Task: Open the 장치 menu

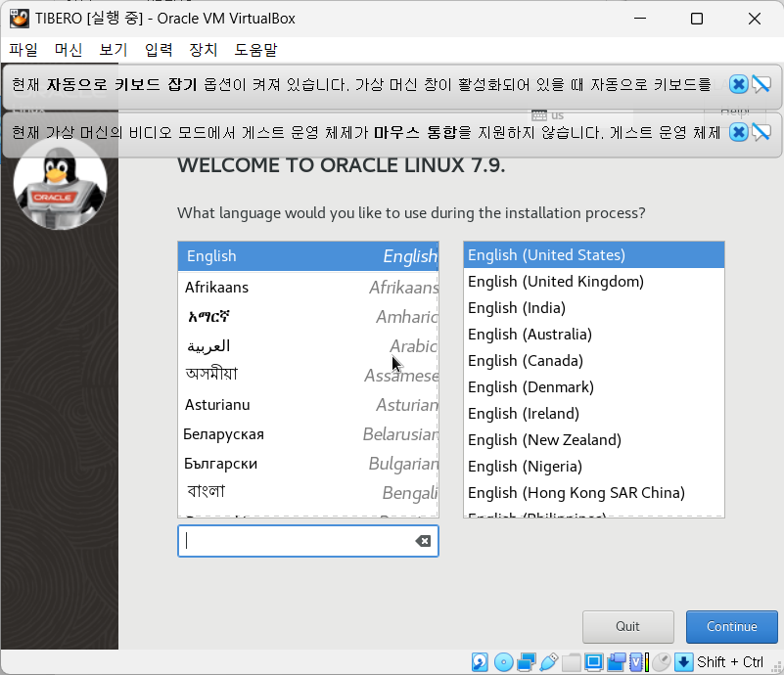Action: 204,50
